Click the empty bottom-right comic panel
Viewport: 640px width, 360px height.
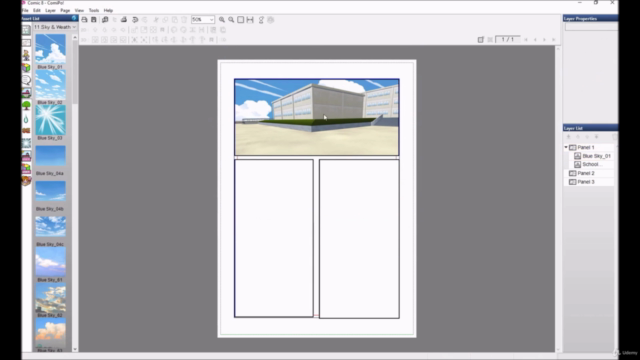359,239
